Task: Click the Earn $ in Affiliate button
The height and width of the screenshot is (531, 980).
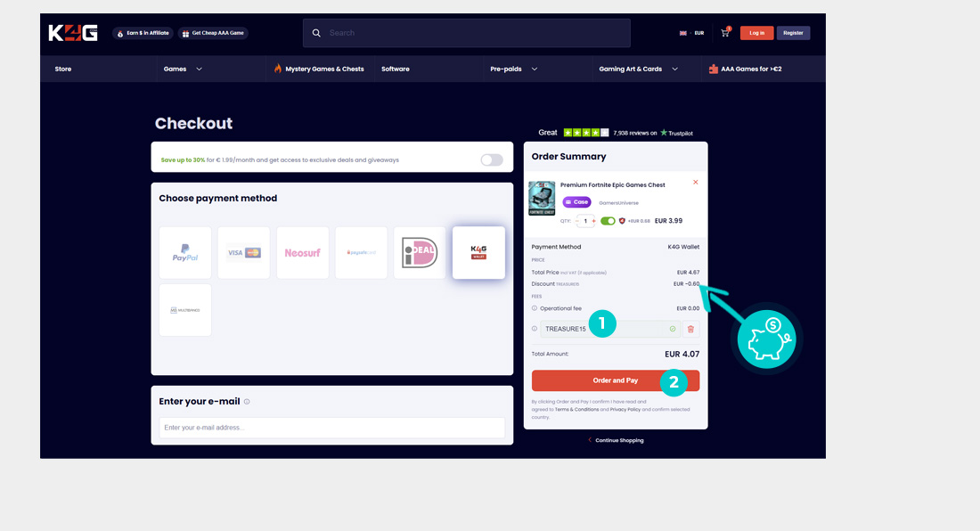Action: (x=143, y=33)
